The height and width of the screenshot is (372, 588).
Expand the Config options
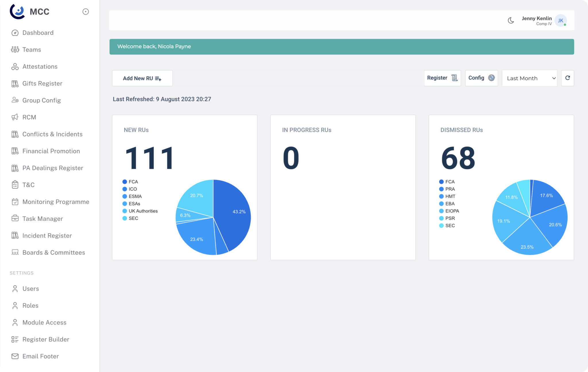point(481,78)
